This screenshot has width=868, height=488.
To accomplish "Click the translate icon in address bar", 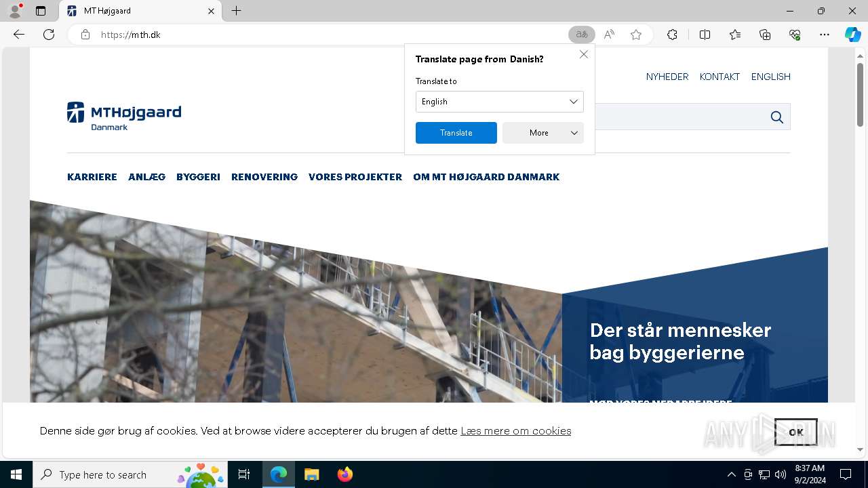I will [x=581, y=35].
